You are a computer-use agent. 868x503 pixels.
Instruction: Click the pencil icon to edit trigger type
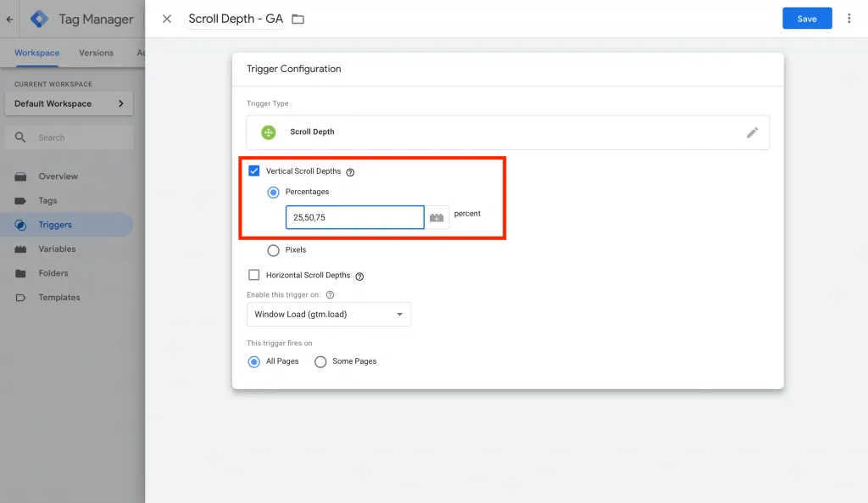coord(752,132)
